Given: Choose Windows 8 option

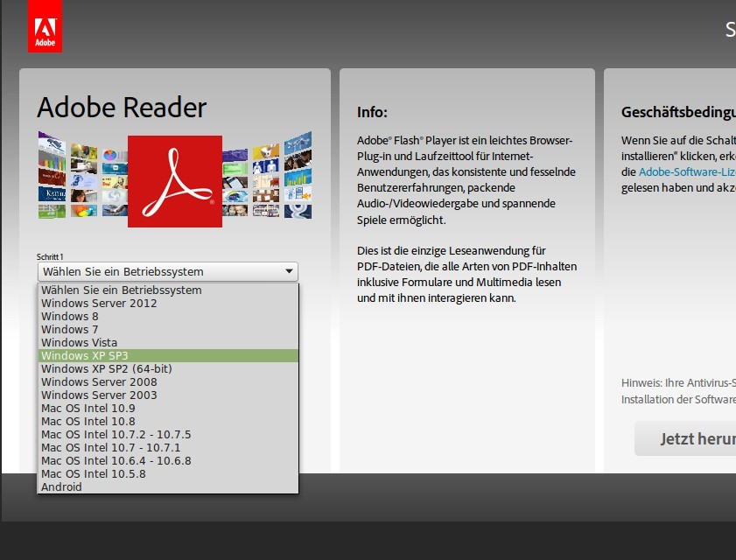Looking at the screenshot, I should pyautogui.click(x=70, y=317).
